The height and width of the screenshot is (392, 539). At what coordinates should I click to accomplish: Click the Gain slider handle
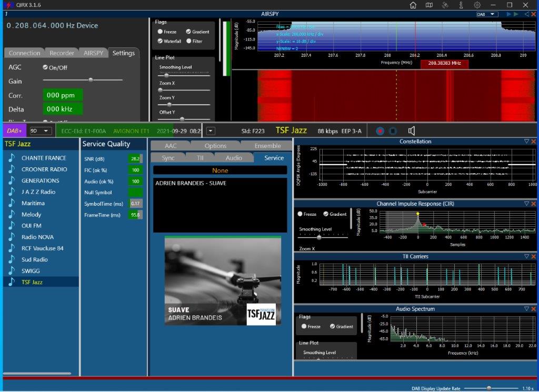tap(91, 79)
